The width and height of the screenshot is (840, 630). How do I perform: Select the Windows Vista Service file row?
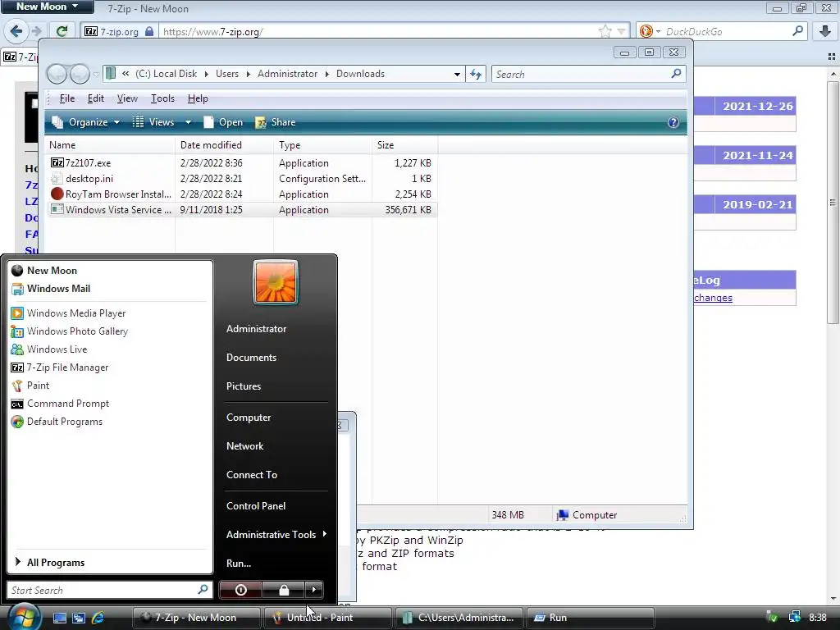click(x=242, y=209)
